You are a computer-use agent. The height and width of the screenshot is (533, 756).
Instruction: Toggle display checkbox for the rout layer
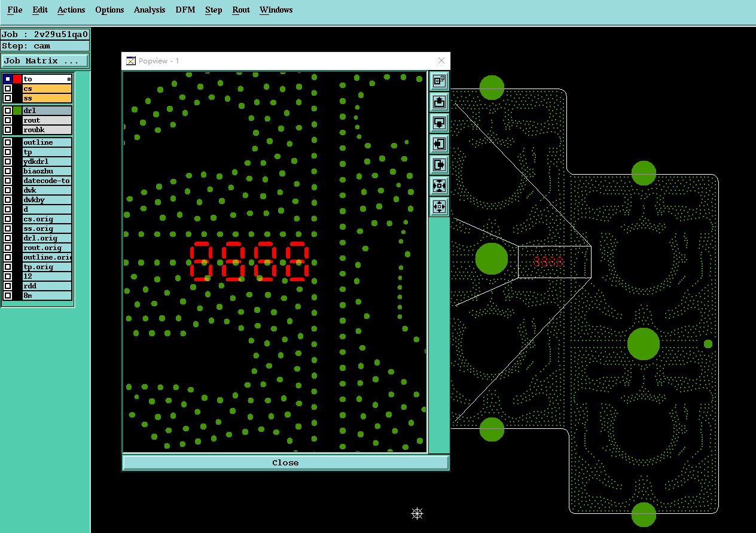8,120
